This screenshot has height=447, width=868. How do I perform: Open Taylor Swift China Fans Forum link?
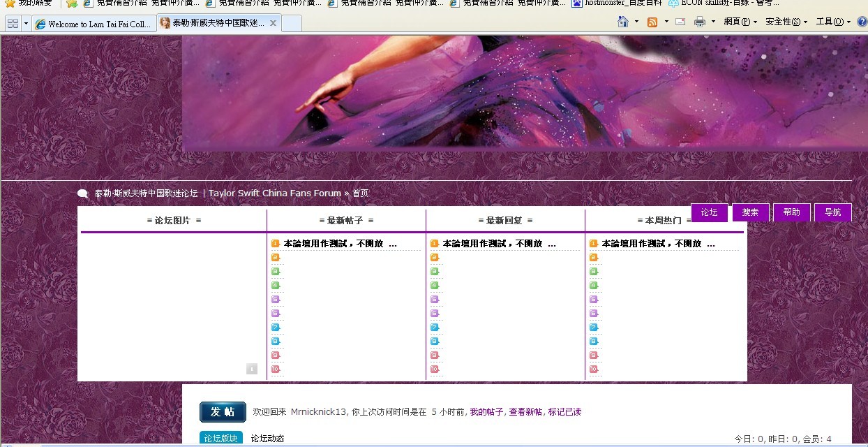[x=218, y=193]
